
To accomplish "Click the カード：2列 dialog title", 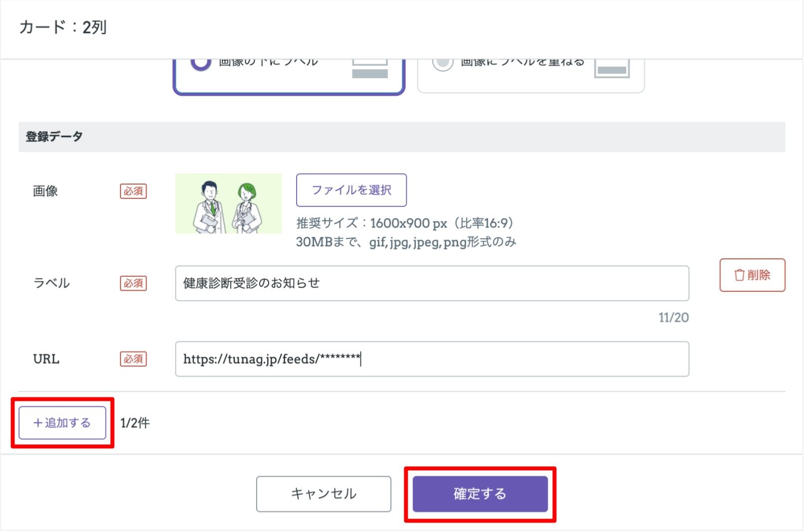I will 63,27.
